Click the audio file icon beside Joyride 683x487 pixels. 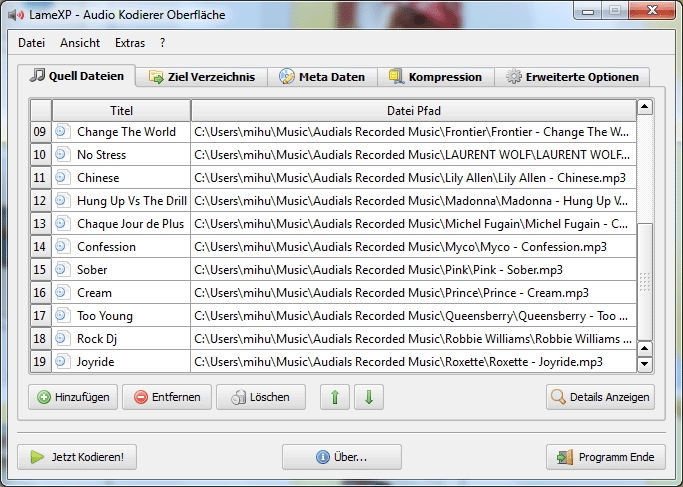click(x=63, y=361)
